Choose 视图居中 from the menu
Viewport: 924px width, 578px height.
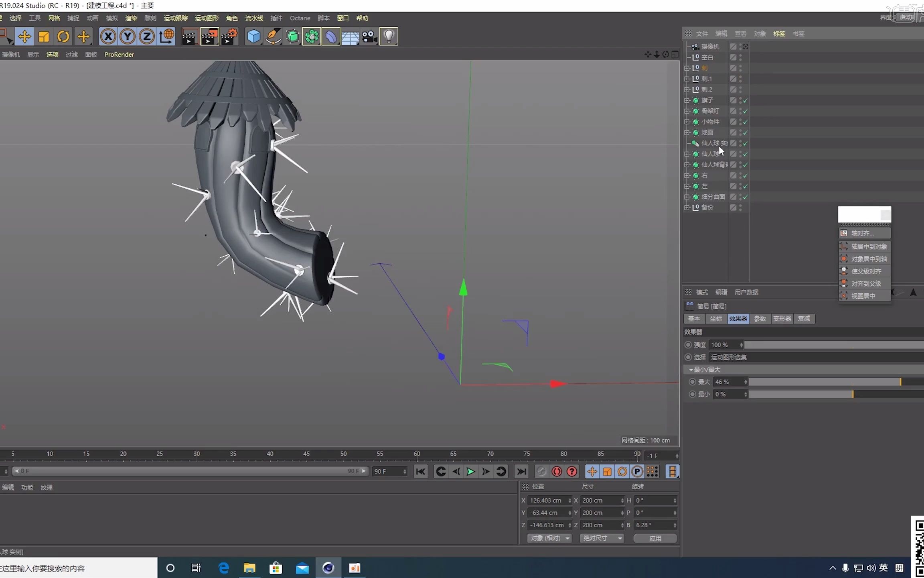(865, 296)
